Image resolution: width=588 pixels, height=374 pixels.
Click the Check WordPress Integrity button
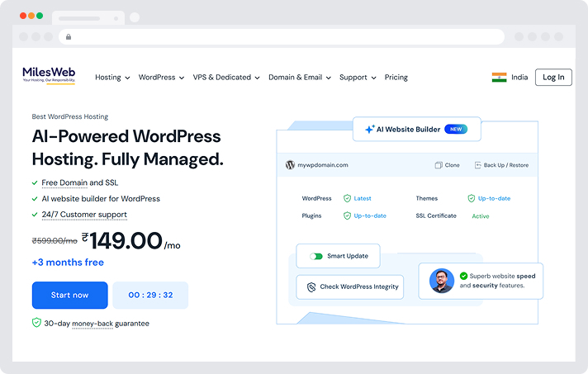tap(350, 287)
